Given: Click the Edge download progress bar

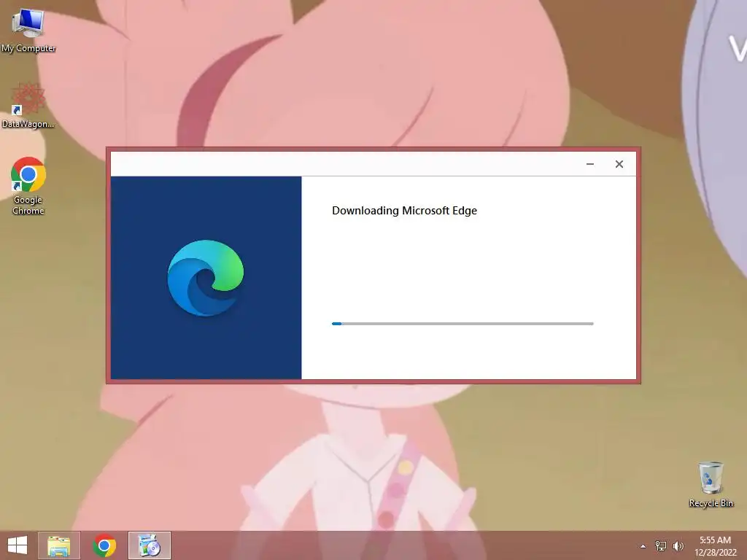Looking at the screenshot, I should click(462, 324).
